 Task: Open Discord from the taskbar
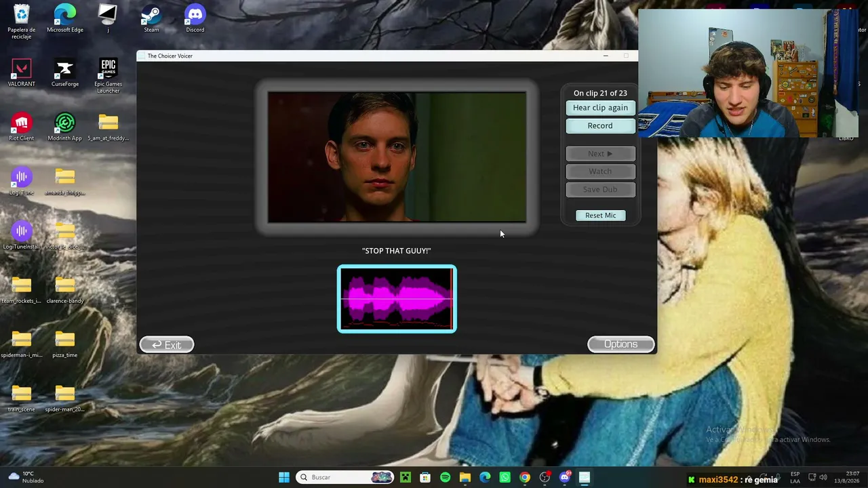click(x=565, y=477)
